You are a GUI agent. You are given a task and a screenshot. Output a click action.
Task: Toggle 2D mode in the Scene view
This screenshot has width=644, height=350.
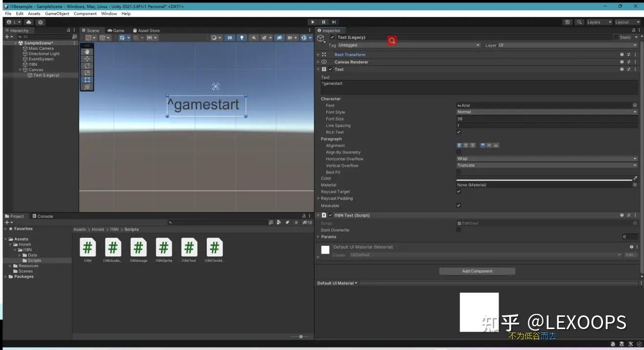pos(230,38)
